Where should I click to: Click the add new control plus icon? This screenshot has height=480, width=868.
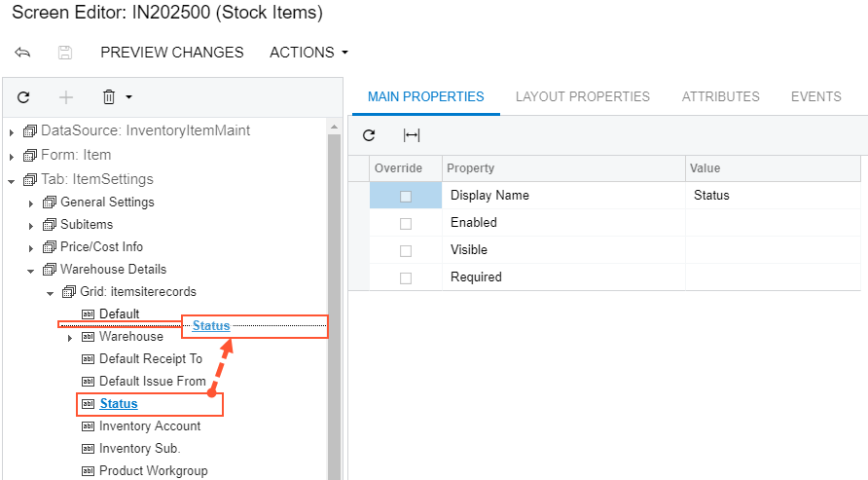click(x=66, y=97)
